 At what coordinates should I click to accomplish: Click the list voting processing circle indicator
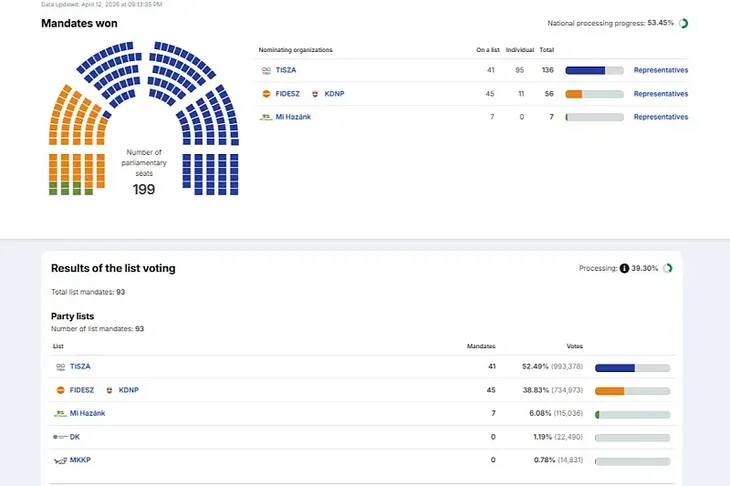(668, 268)
